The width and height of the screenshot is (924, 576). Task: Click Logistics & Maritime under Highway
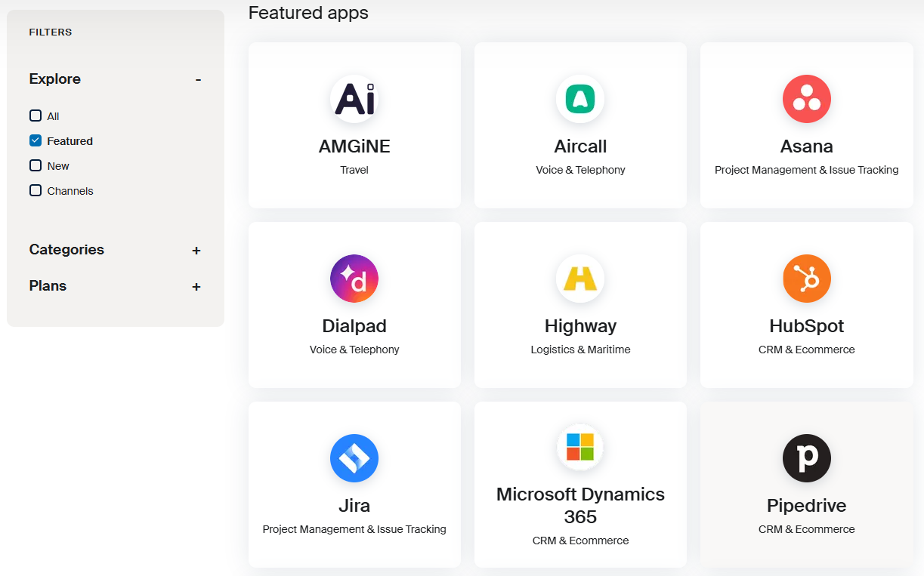[580, 350]
